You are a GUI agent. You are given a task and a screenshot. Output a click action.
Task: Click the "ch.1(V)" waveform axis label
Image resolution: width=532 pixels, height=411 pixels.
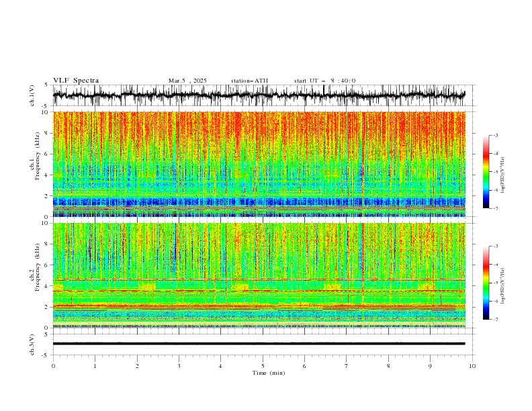coord(32,95)
